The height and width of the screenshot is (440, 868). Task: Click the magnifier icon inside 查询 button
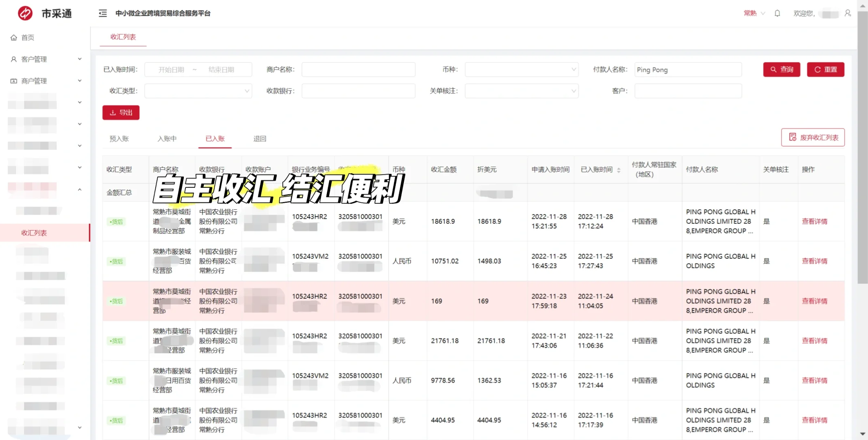pyautogui.click(x=773, y=69)
